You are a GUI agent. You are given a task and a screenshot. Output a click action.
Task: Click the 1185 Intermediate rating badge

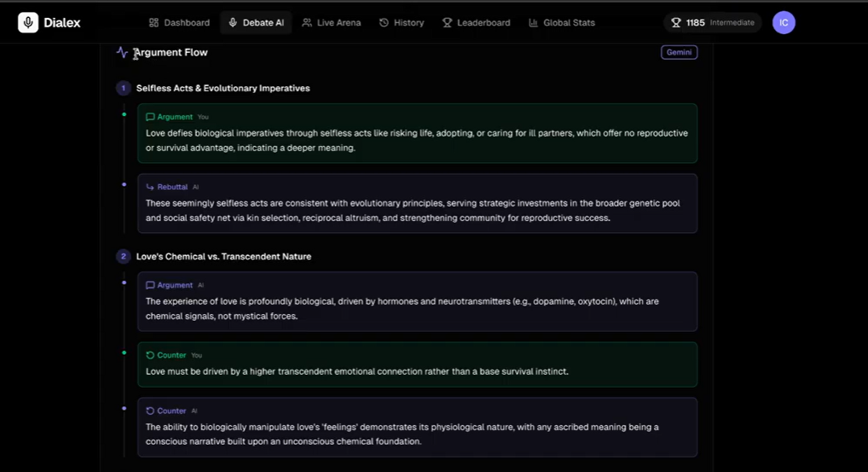713,23
